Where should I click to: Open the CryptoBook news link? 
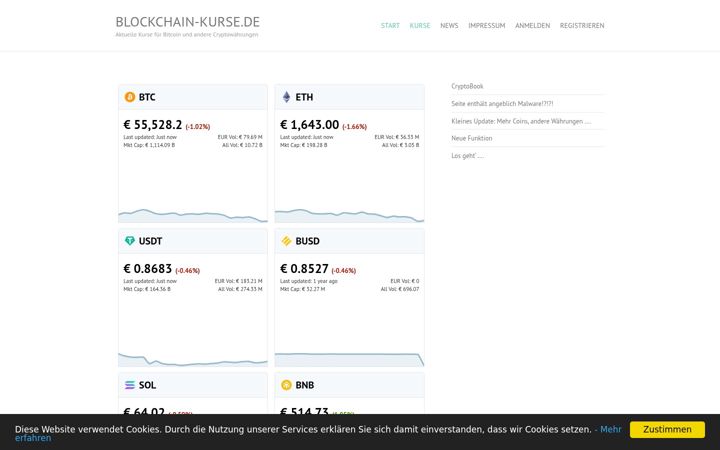(x=467, y=86)
